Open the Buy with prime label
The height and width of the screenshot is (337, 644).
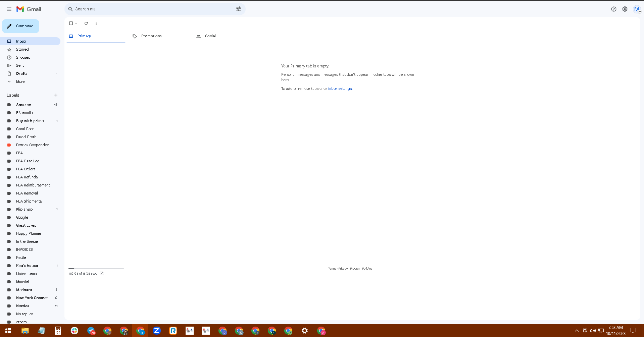click(30, 121)
